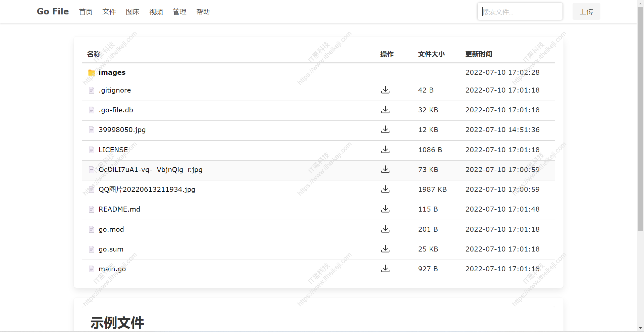The image size is (644, 332).
Task: Open the OcDiLI7uA1-vq-_VbjnQig_r.jpg file
Action: coord(150,170)
